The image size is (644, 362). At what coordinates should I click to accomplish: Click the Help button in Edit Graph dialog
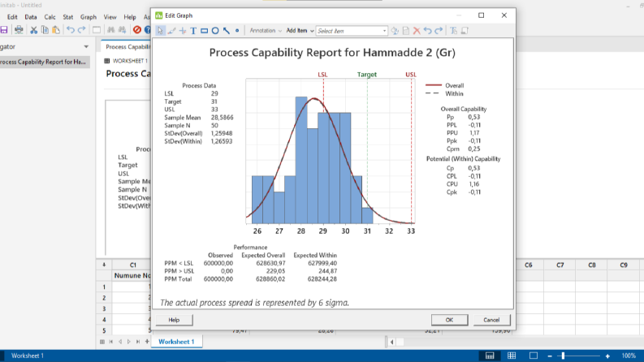click(174, 320)
